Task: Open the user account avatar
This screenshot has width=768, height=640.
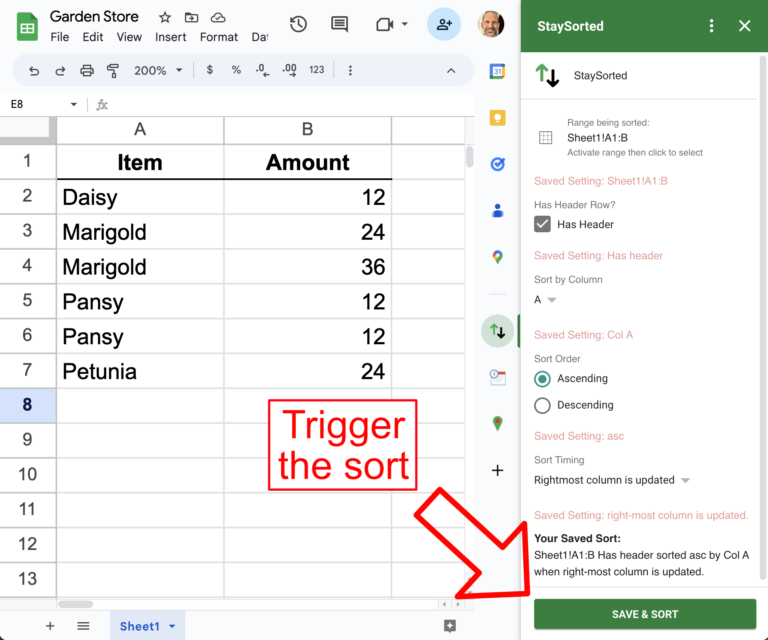Action: coord(491,24)
